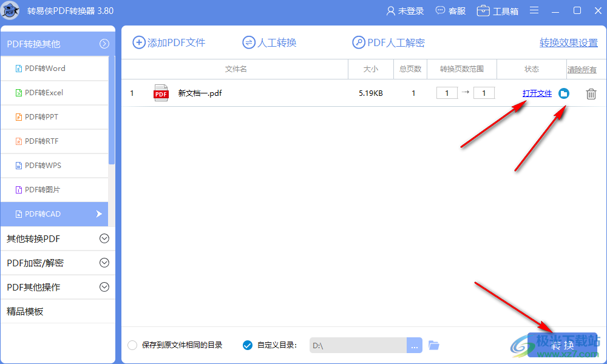Screen dimensions: 607x364
Task: Select PDF转CAD in sidebar
Action: (54, 214)
